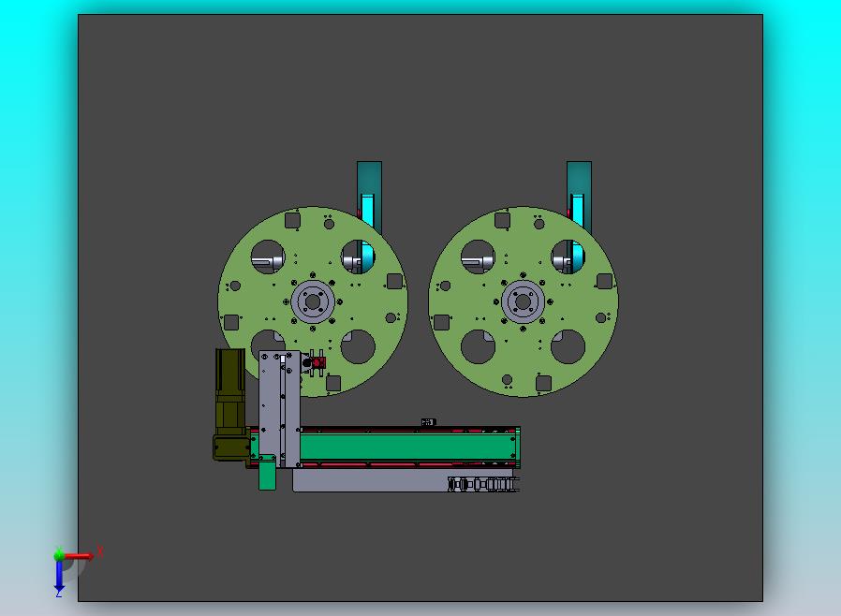The width and height of the screenshot is (841, 616).
Task: Click the right disc's gray center hub
Action: 523,301
